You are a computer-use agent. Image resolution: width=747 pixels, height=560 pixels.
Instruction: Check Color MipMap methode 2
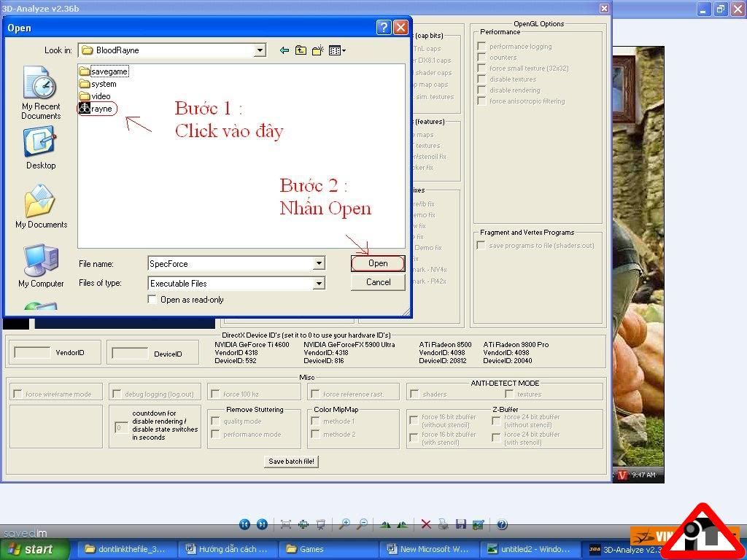point(315,434)
